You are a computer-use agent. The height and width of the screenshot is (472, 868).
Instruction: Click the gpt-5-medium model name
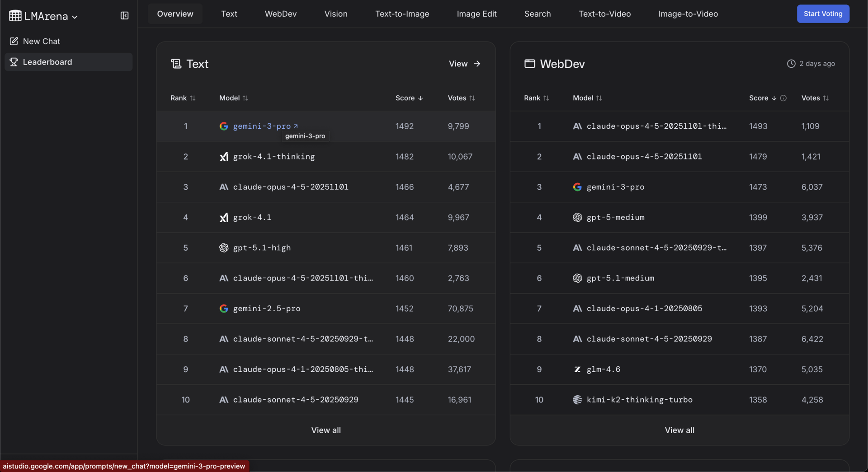coord(616,217)
